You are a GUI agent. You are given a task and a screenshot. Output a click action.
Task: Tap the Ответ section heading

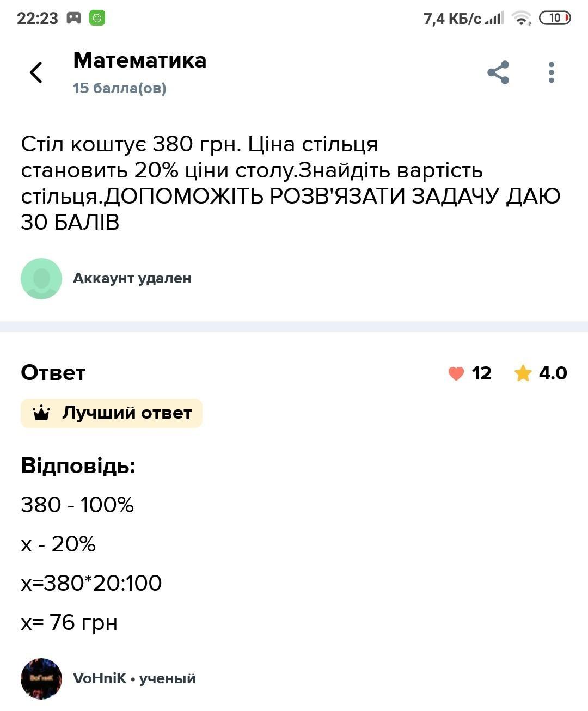[x=53, y=373]
